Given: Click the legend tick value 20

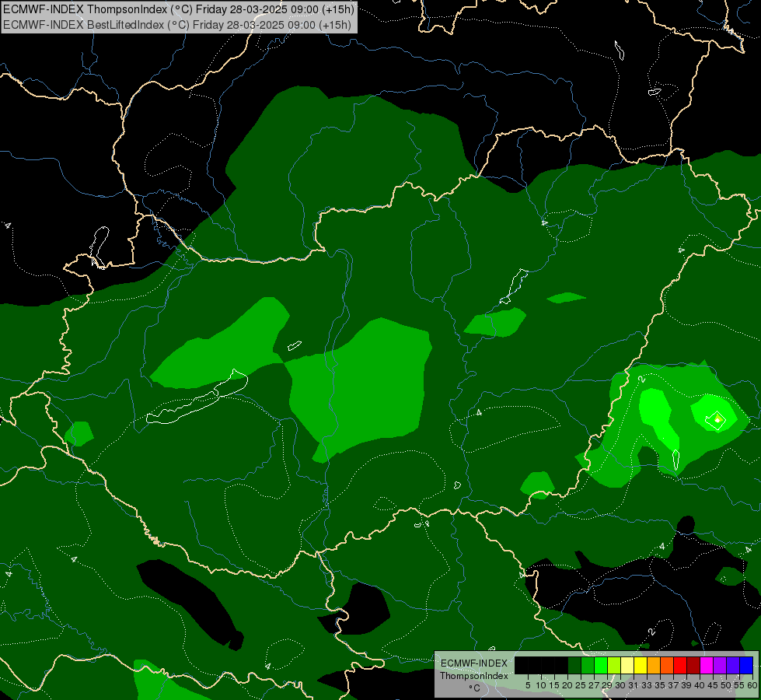Looking at the screenshot, I should (568, 685).
